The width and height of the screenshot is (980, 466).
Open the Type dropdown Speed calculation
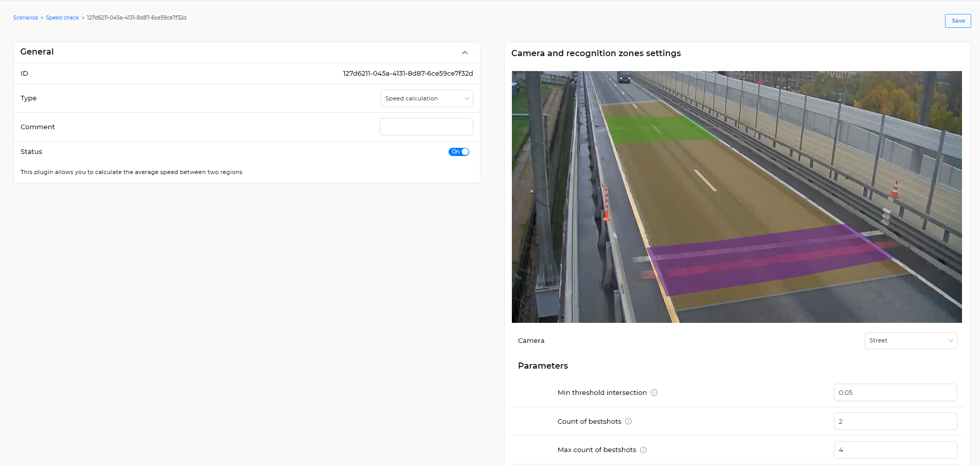click(x=426, y=98)
